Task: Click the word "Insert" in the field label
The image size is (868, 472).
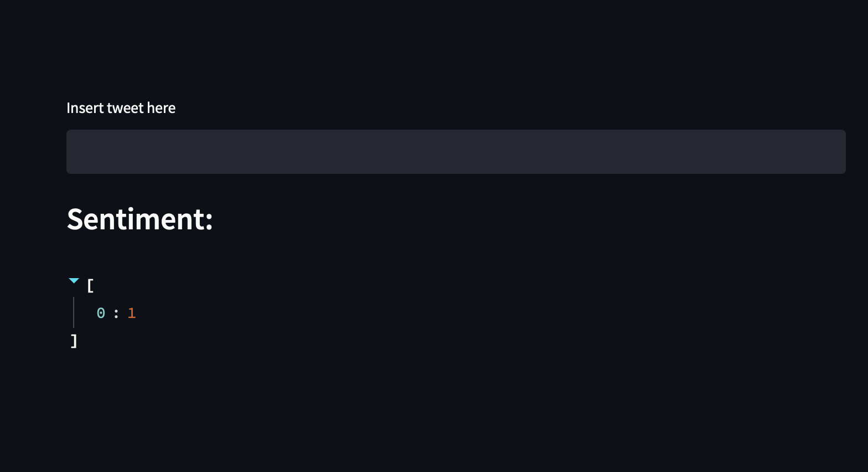Action: click(x=85, y=108)
